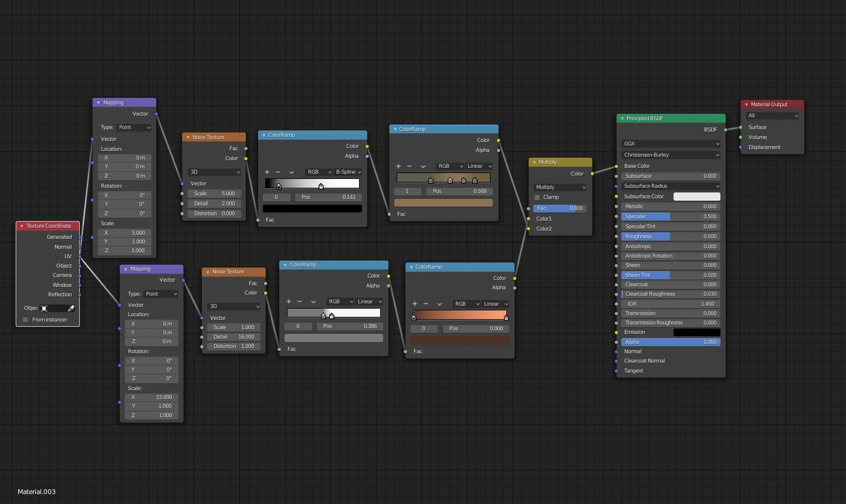The width and height of the screenshot is (846, 504).
Task: Open the All target dropdown on Material Output
Action: 772,115
